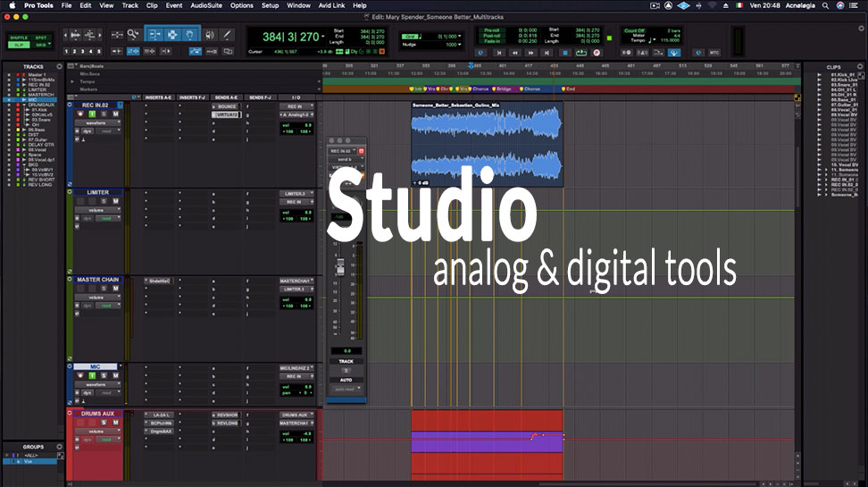Activate zoom preset 1
The image size is (868, 487).
click(66, 51)
